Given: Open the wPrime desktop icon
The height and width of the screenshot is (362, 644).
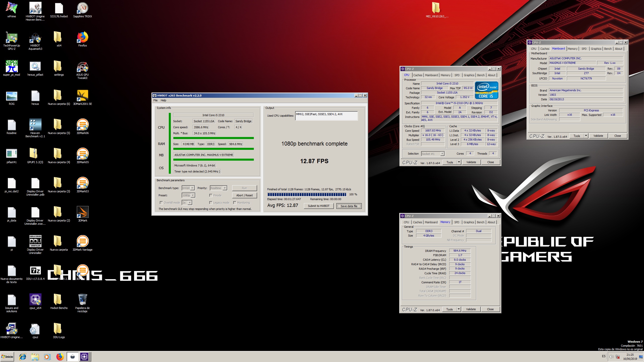Looking at the screenshot, I should click(x=12, y=10).
